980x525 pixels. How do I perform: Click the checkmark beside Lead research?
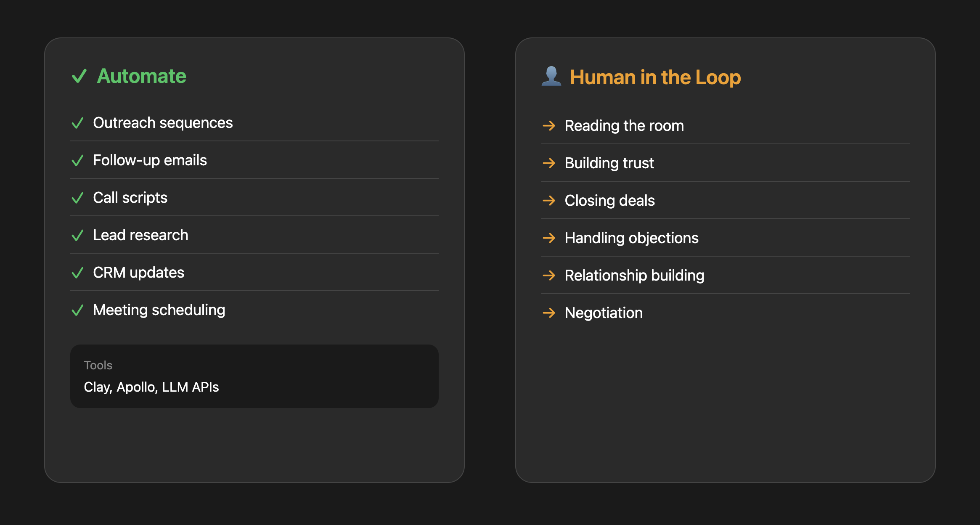(77, 236)
